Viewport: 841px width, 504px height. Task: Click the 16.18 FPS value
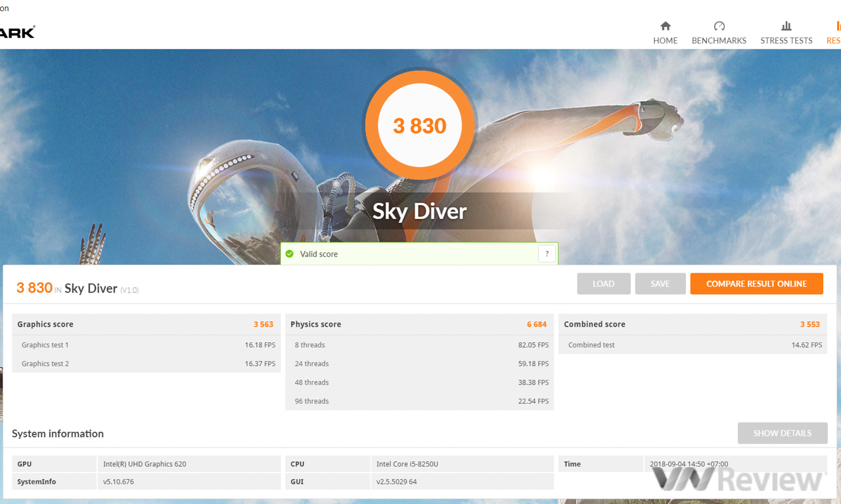pos(260,345)
